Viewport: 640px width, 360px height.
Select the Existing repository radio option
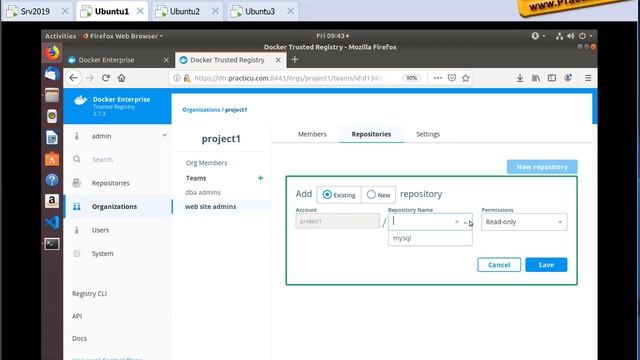327,195
